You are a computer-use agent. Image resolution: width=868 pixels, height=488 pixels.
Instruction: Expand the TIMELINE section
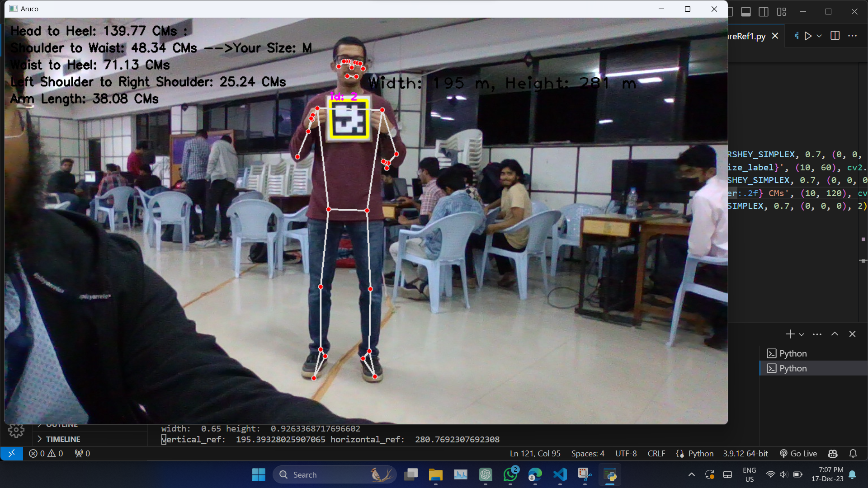point(63,439)
